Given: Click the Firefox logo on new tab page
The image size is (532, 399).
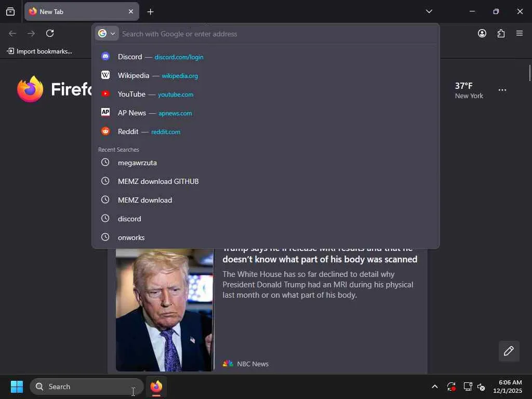Looking at the screenshot, I should point(30,89).
